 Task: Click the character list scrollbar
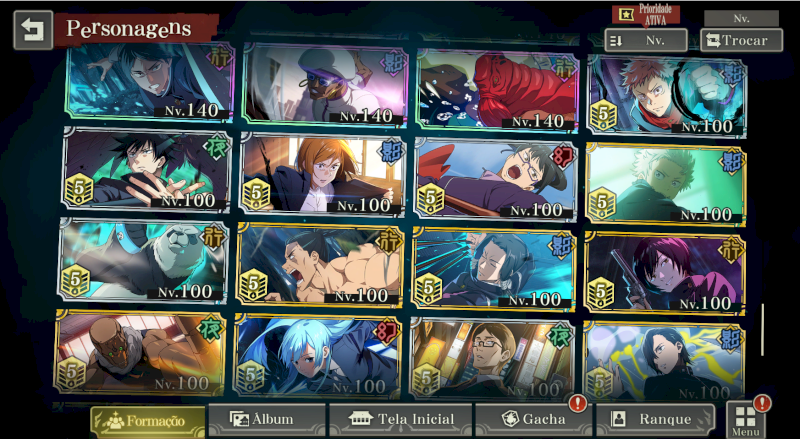(x=763, y=330)
